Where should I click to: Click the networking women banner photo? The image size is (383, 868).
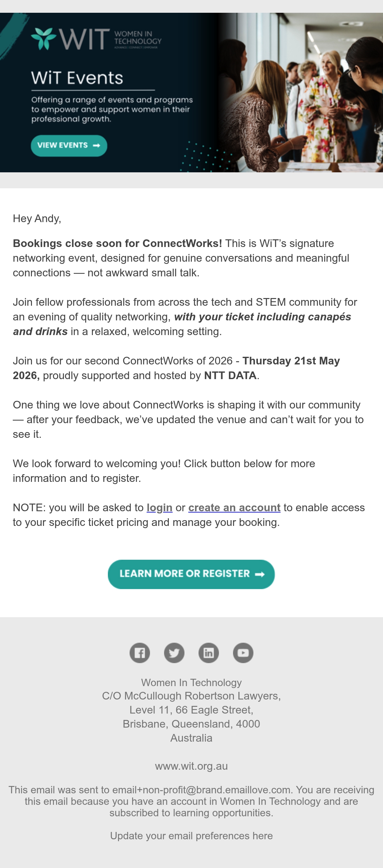click(x=300, y=92)
